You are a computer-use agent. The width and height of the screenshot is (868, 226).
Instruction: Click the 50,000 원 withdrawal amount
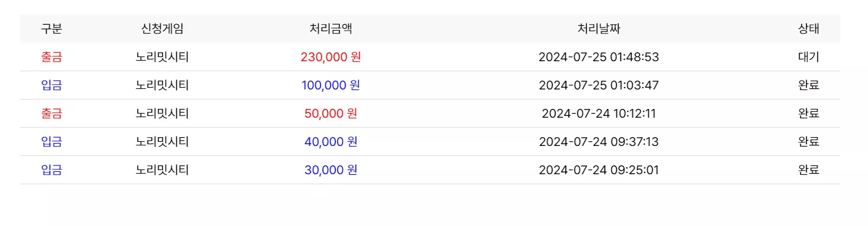click(x=331, y=114)
